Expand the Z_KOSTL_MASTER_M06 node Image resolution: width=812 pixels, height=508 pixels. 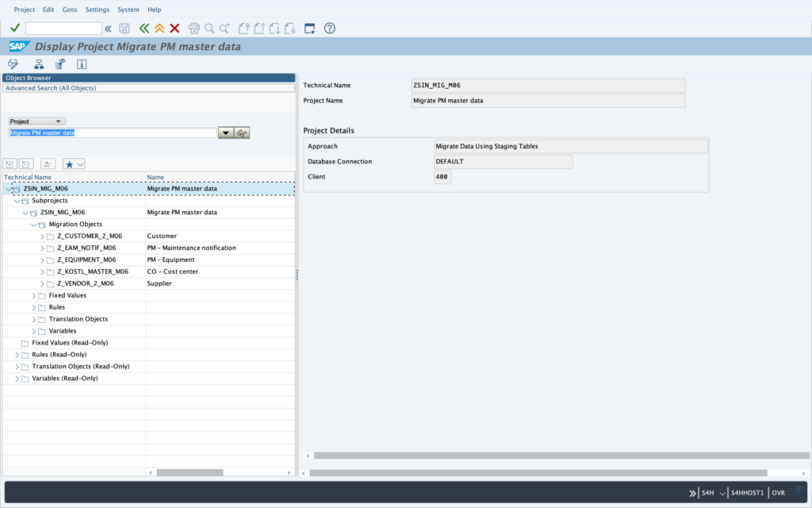click(x=43, y=272)
